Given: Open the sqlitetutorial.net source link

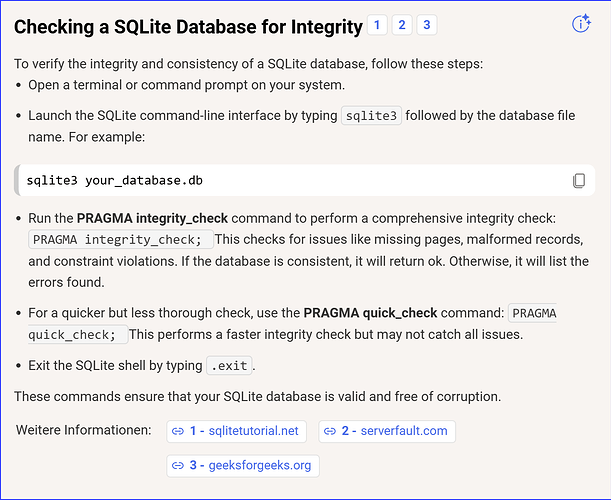Looking at the screenshot, I should (244, 431).
